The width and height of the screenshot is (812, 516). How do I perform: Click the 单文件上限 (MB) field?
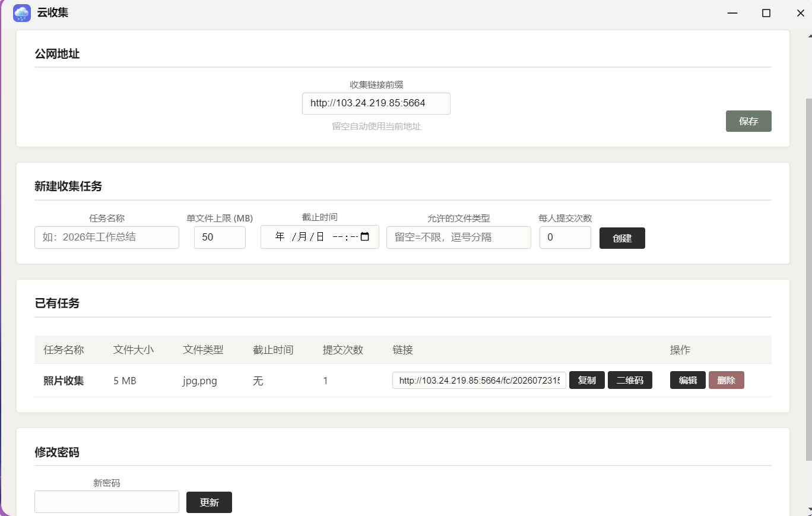(220, 238)
